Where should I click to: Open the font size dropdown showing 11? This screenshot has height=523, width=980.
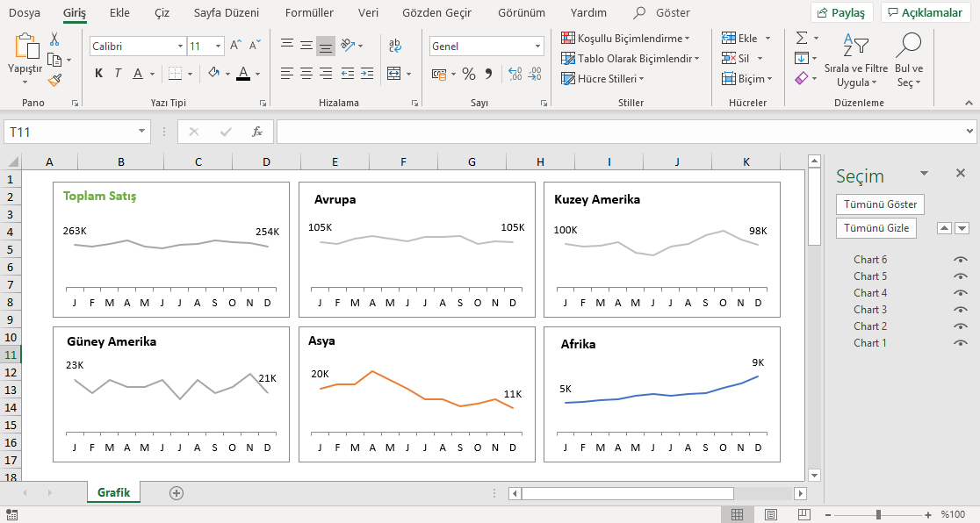click(x=218, y=47)
